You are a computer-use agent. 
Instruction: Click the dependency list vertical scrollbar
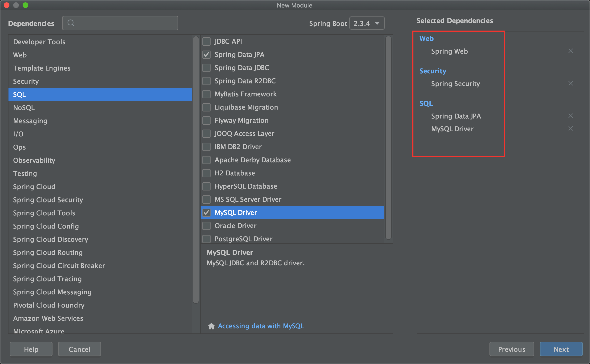(388, 138)
